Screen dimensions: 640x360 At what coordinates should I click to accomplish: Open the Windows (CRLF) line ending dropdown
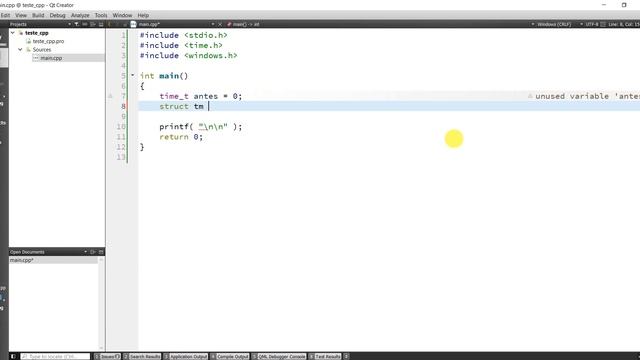551,24
